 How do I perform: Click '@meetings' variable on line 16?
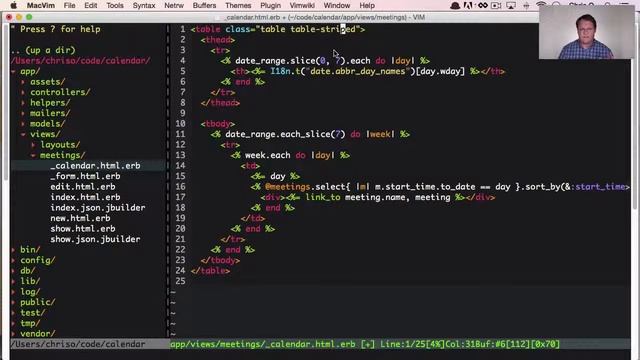[x=288, y=187]
